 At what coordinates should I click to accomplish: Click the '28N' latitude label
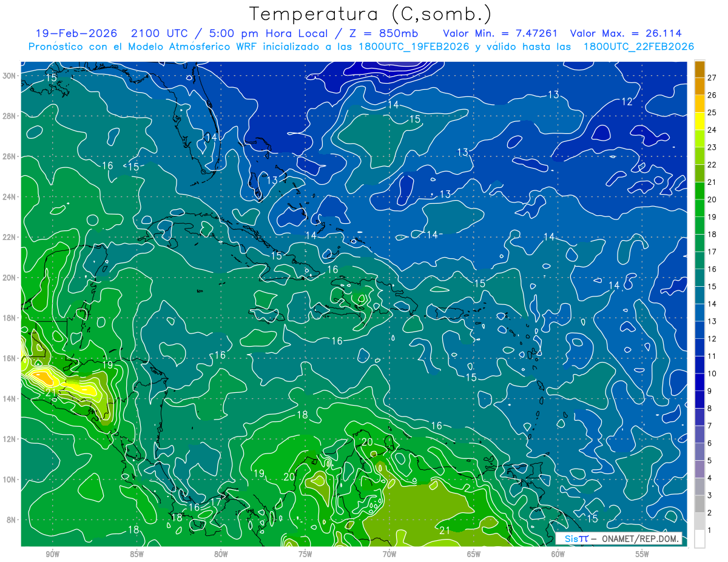click(10, 116)
